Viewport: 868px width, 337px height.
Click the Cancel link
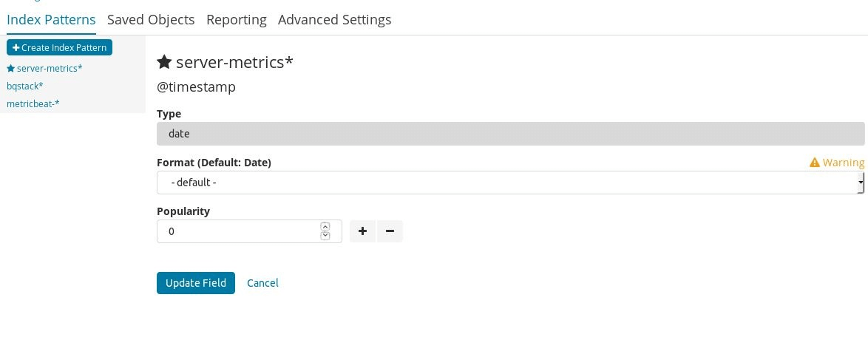tap(262, 283)
